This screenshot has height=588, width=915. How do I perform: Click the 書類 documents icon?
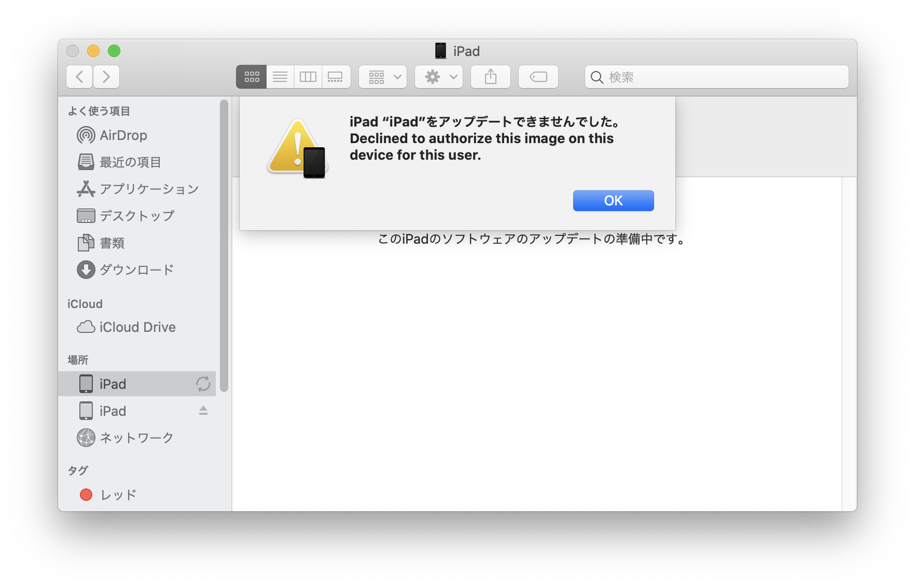86,243
